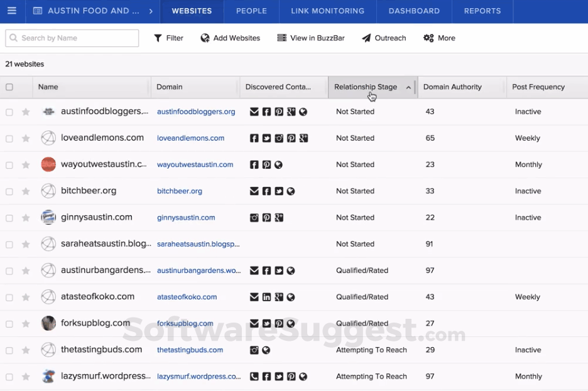Image resolution: width=588 pixels, height=391 pixels.
Task: Open the hamburger menu at top left
Action: (x=12, y=11)
